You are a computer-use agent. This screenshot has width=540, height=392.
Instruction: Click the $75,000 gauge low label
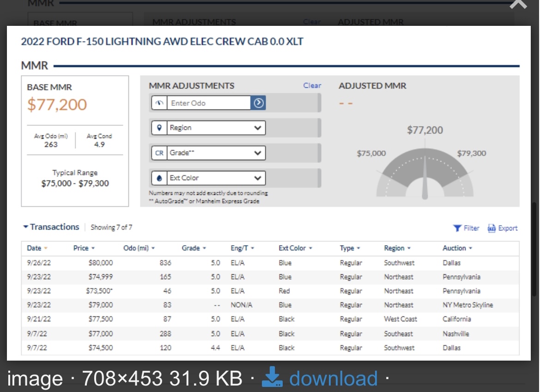[371, 153]
